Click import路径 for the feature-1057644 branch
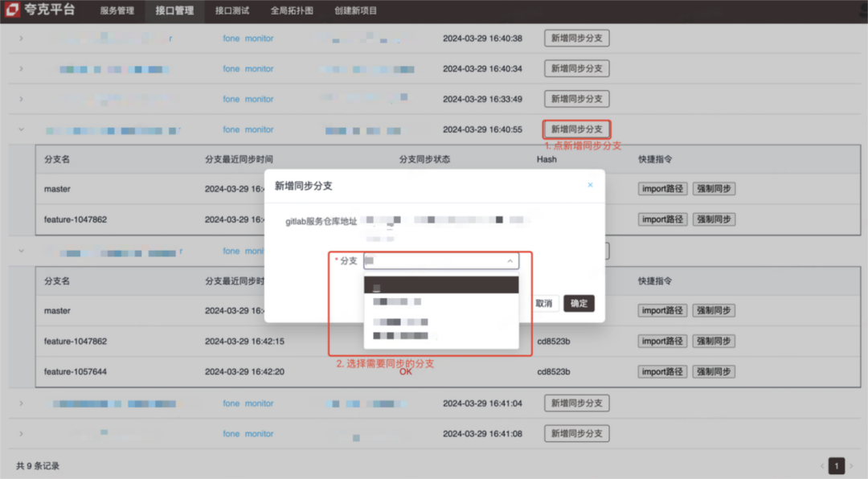 click(662, 371)
